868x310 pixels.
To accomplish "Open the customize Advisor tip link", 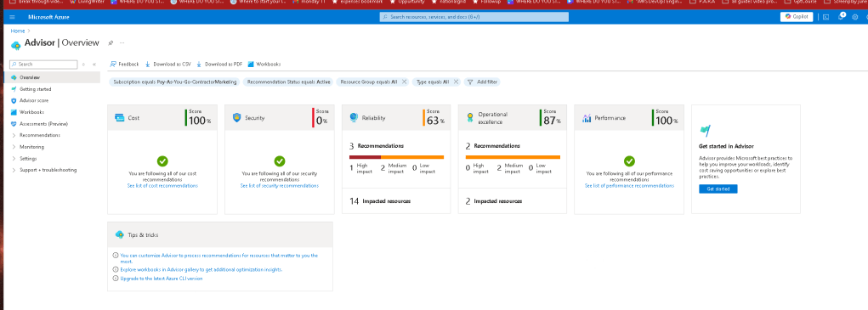I will tap(218, 258).
